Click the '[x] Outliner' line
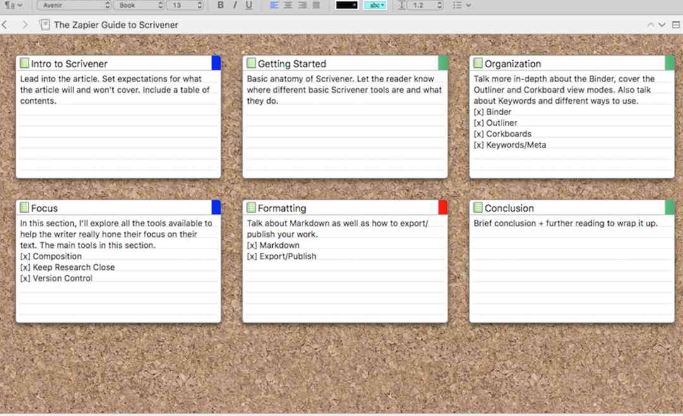This screenshot has height=416, width=683. point(495,123)
